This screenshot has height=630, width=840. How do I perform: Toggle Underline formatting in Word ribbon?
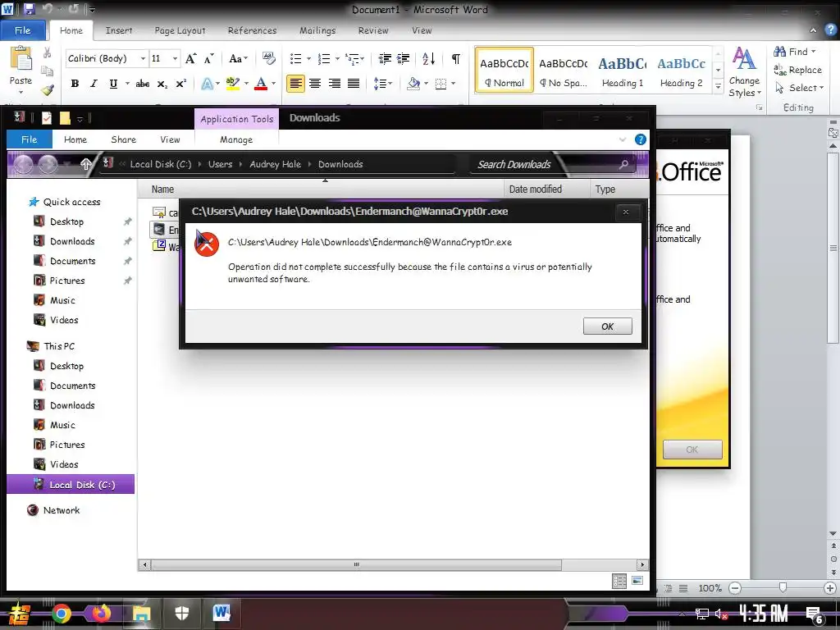[x=113, y=84]
